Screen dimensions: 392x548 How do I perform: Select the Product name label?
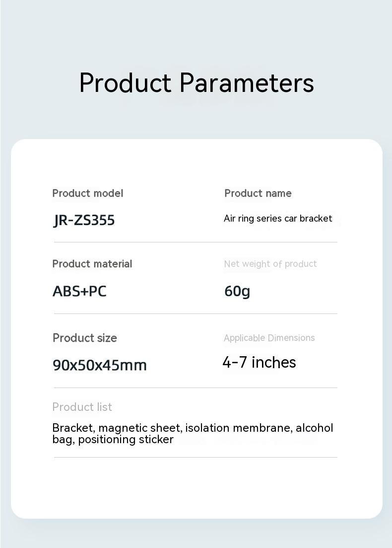(x=258, y=193)
